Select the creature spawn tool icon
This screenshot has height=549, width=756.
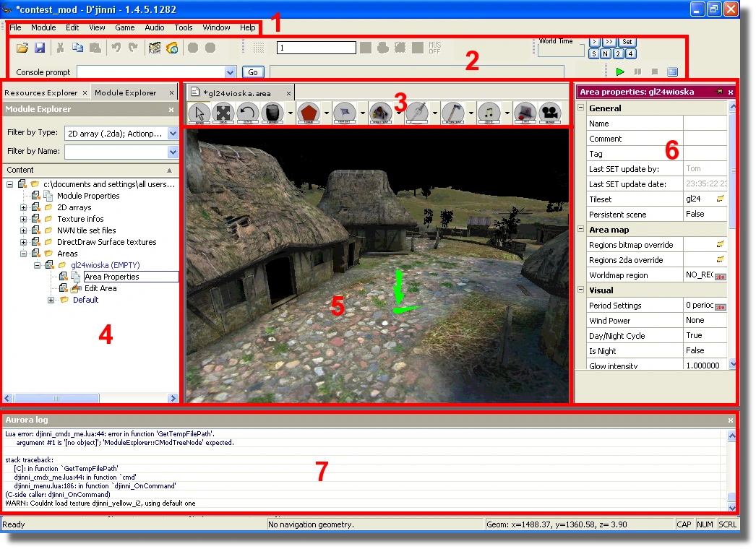[381, 113]
